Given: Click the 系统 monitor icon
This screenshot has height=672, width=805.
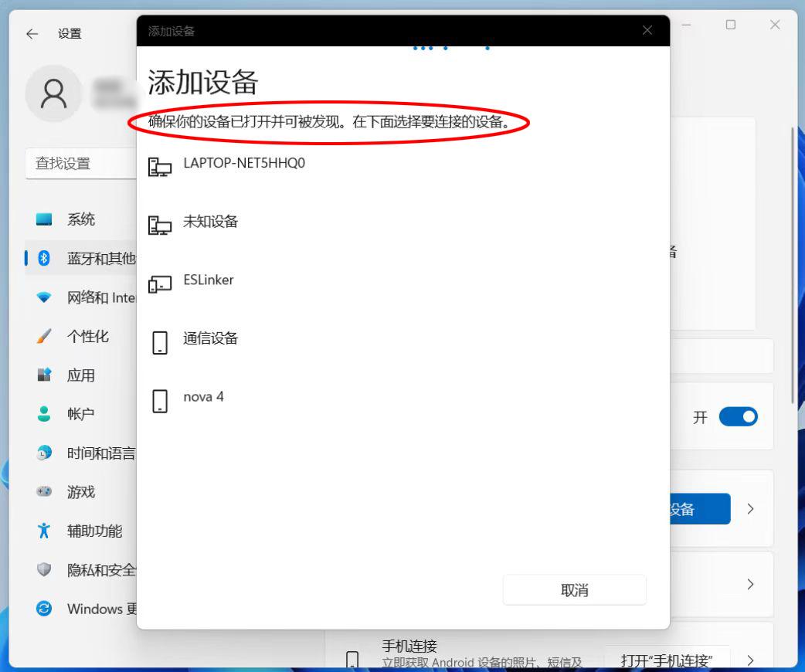Looking at the screenshot, I should point(44,219).
